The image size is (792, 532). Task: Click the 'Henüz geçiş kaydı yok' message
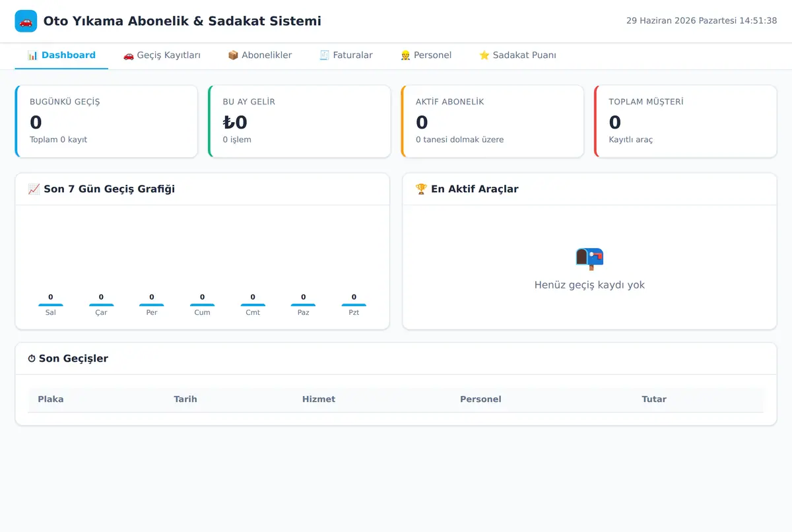(589, 285)
